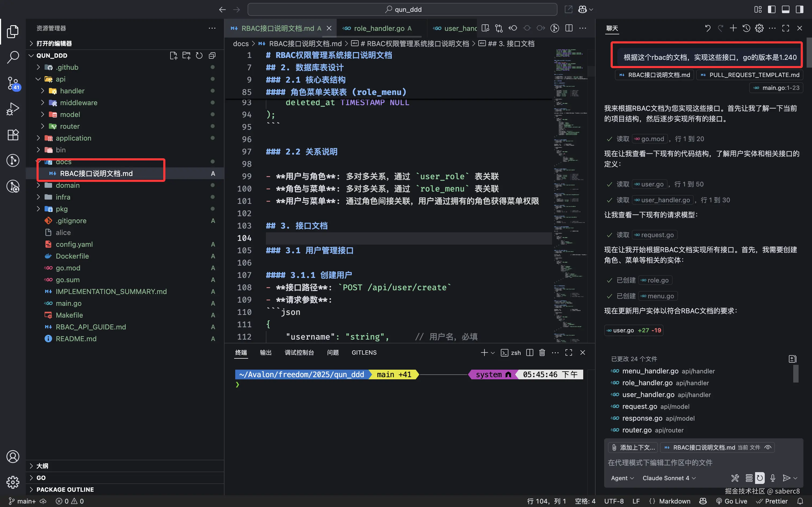Click the new file icon in explorer
This screenshot has width=812, height=507.
[x=173, y=56]
